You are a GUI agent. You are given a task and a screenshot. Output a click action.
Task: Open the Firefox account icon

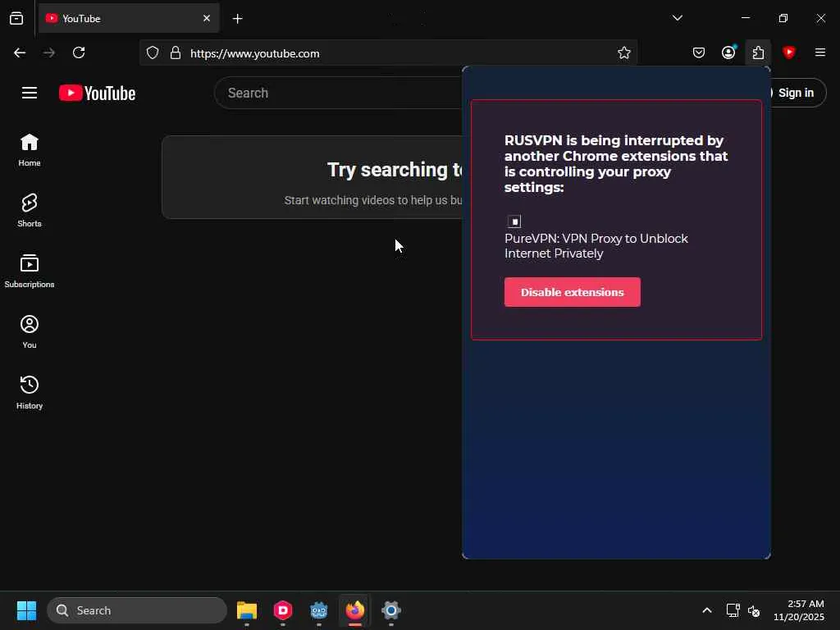(x=728, y=52)
